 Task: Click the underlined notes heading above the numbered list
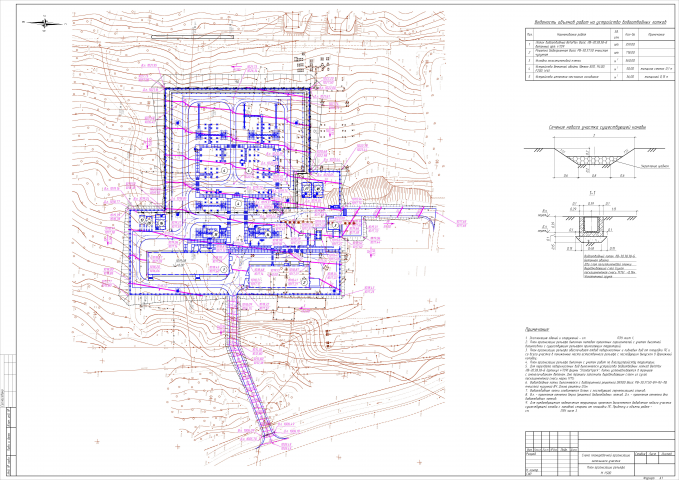pyautogui.click(x=537, y=330)
